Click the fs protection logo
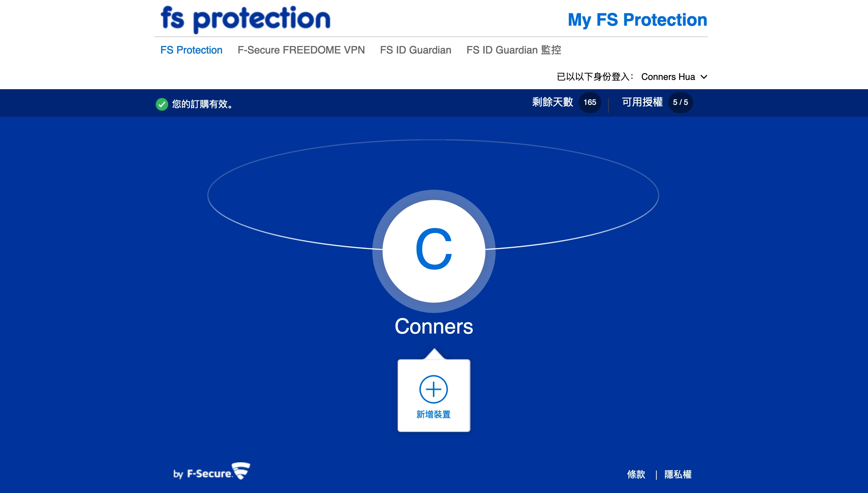The image size is (868, 493). (246, 19)
